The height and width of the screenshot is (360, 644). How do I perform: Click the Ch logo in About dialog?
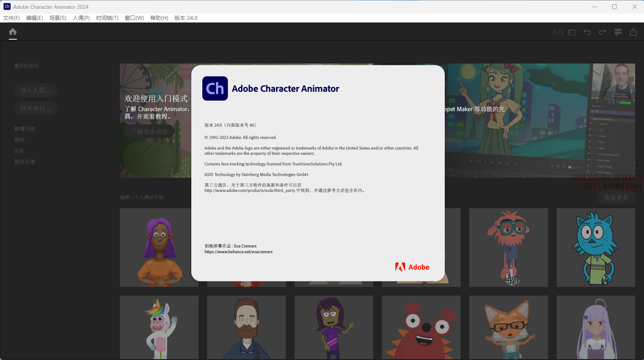pyautogui.click(x=215, y=89)
